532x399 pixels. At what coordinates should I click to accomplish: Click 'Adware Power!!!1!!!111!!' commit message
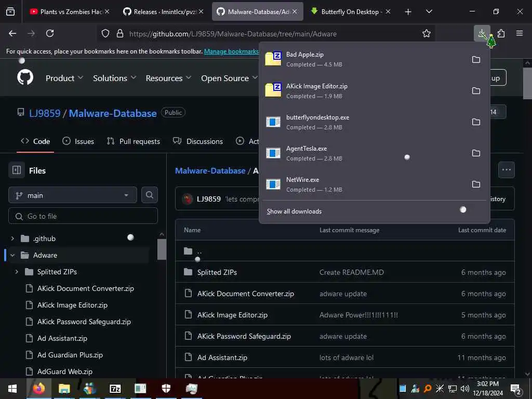pyautogui.click(x=358, y=315)
